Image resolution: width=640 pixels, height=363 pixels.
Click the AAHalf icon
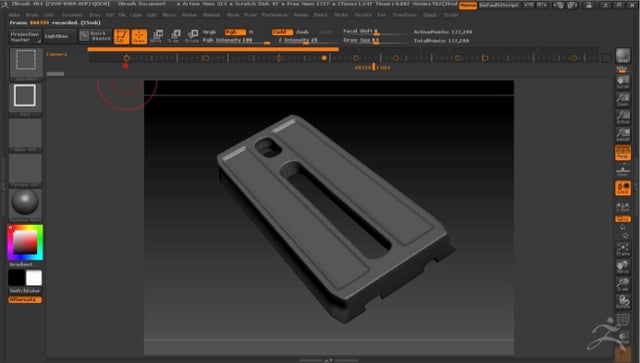(x=623, y=135)
